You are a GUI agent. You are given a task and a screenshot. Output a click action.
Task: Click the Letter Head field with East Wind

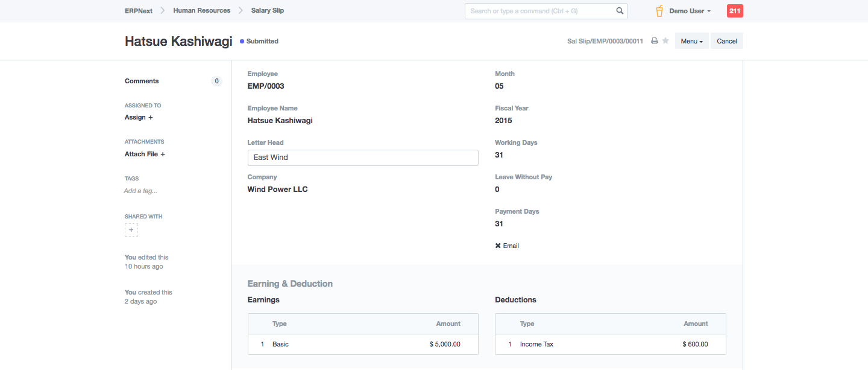363,158
